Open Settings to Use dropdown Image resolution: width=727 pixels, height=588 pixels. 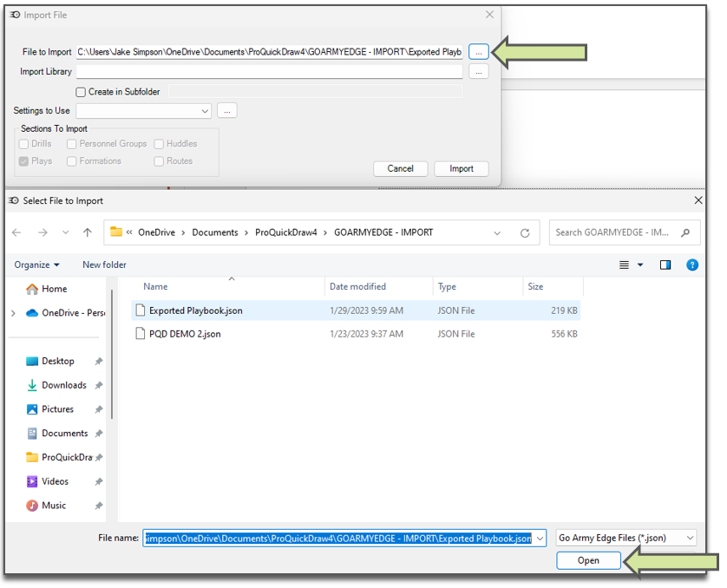pos(144,111)
